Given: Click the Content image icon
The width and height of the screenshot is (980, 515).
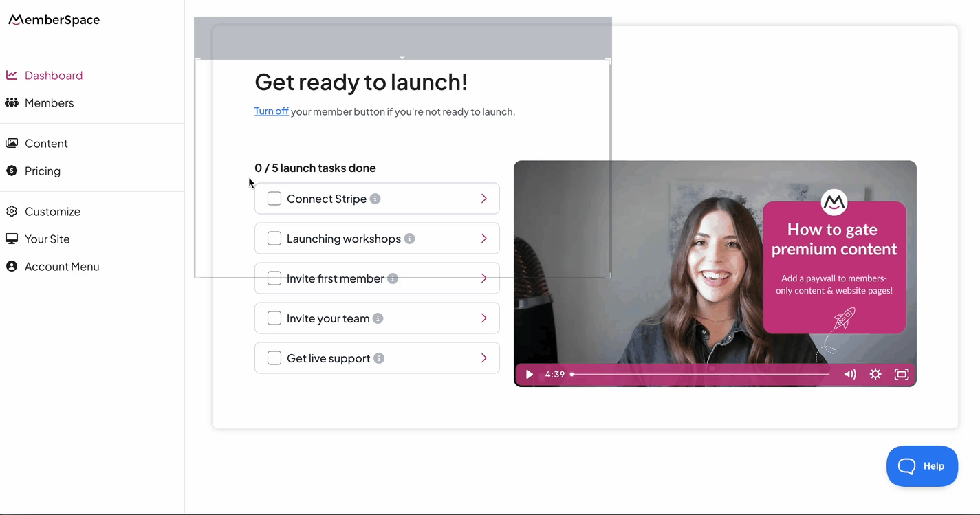Looking at the screenshot, I should pyautogui.click(x=12, y=143).
